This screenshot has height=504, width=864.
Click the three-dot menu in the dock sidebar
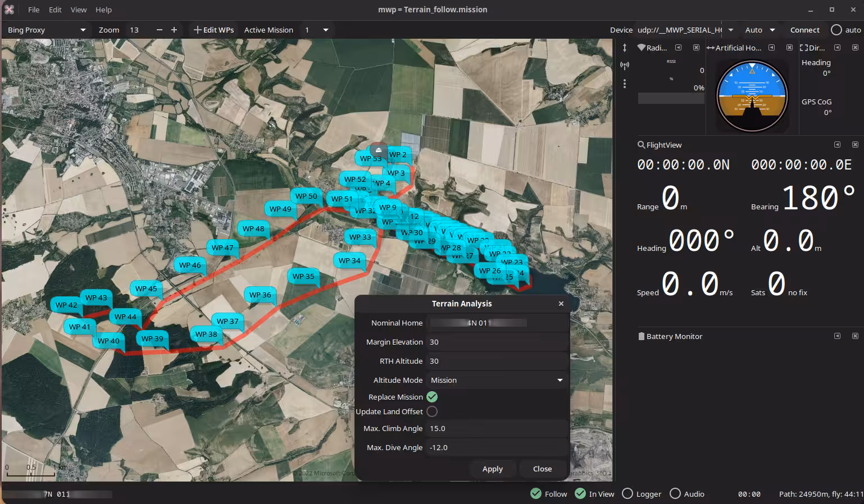pos(625,84)
